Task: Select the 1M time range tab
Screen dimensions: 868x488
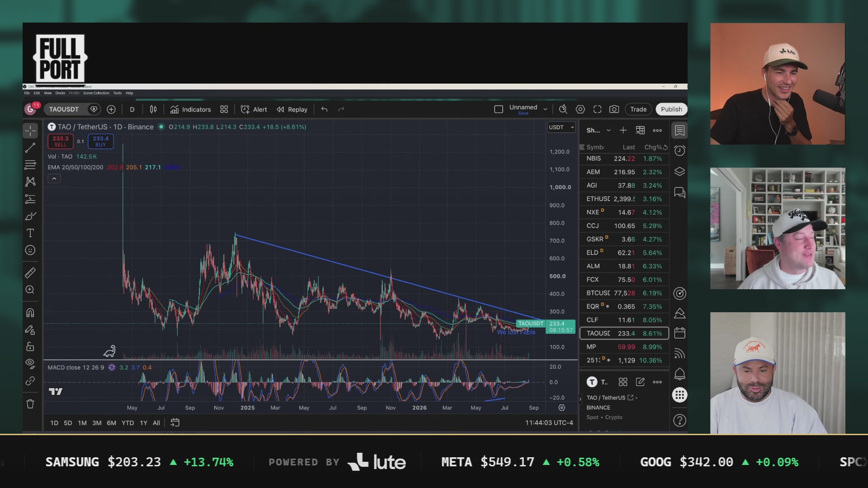Action: [82, 423]
